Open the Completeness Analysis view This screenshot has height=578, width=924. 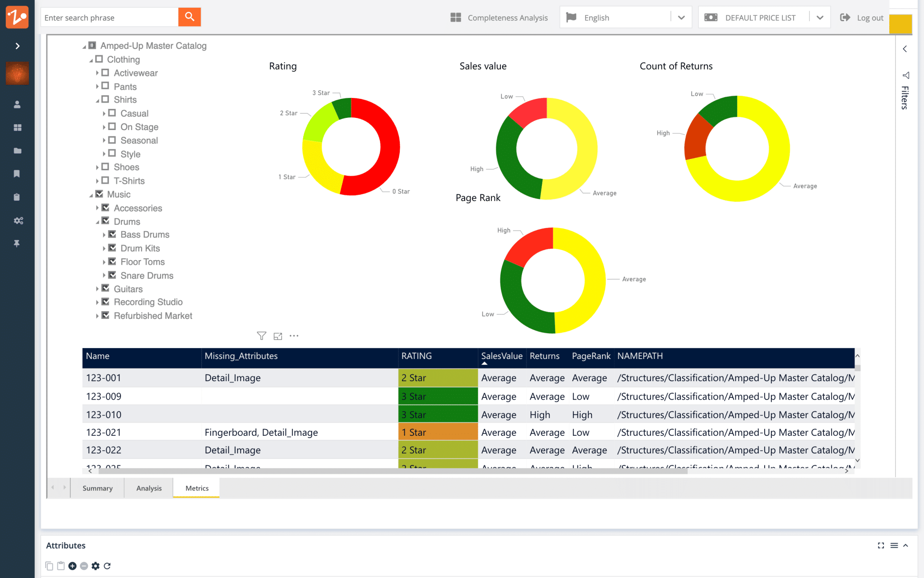click(x=499, y=18)
